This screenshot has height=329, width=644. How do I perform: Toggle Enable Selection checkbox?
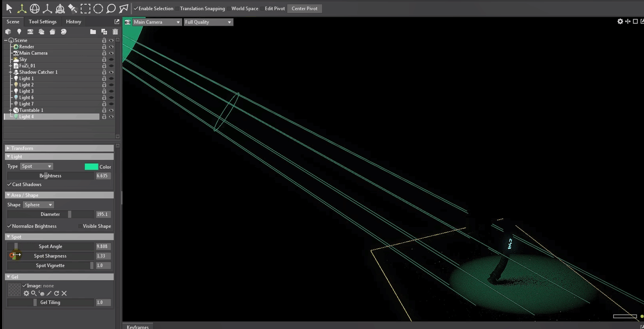136,9
